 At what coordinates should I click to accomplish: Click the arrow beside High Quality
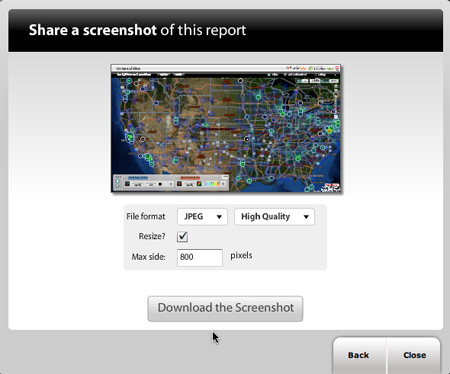306,217
